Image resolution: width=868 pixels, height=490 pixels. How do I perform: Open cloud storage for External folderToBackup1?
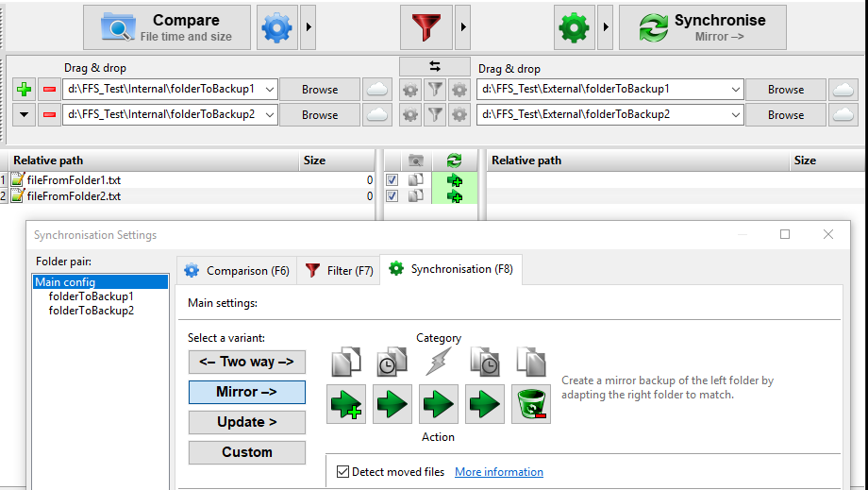[x=843, y=89]
